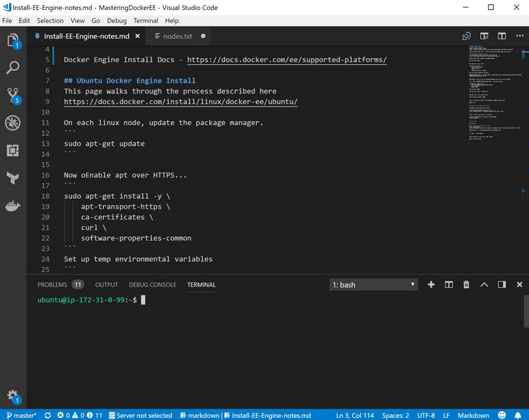
Task: Change language mode Markdown in status bar
Action: coord(473,415)
